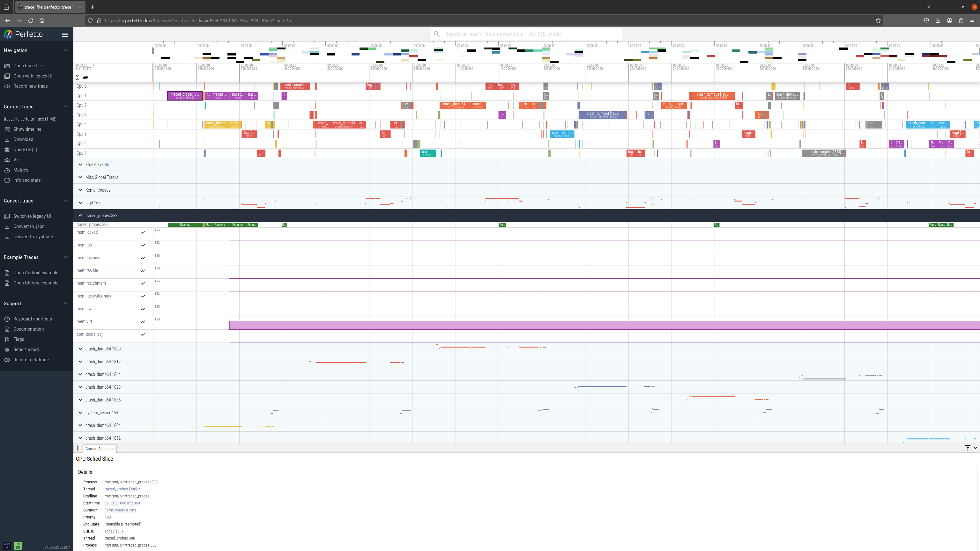Click the search or command input field
980x551 pixels.
[529, 34]
